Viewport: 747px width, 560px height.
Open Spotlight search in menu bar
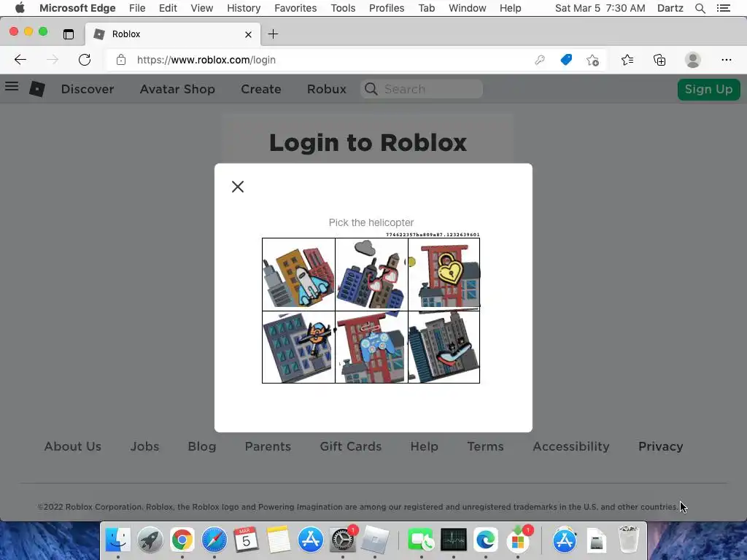(700, 8)
